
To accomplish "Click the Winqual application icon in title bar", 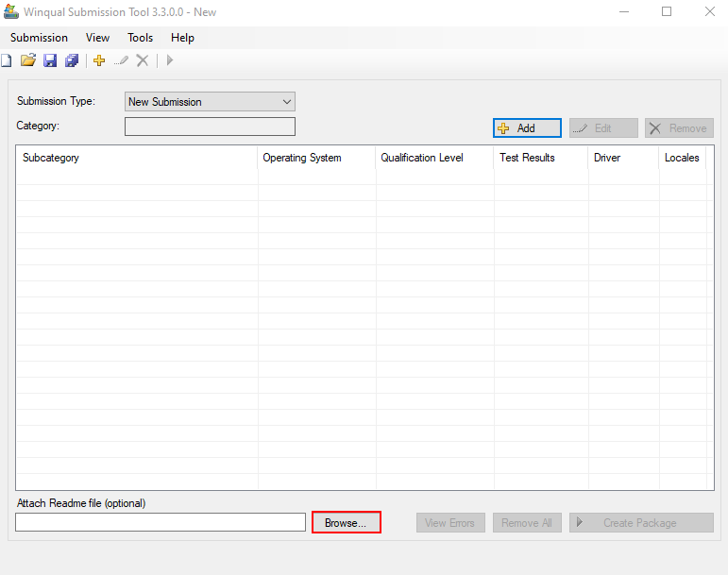I will [11, 11].
